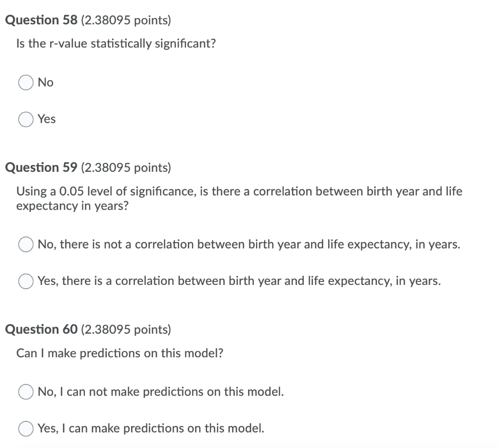
Task: Select No, I can not make predictions
Action: point(25,392)
